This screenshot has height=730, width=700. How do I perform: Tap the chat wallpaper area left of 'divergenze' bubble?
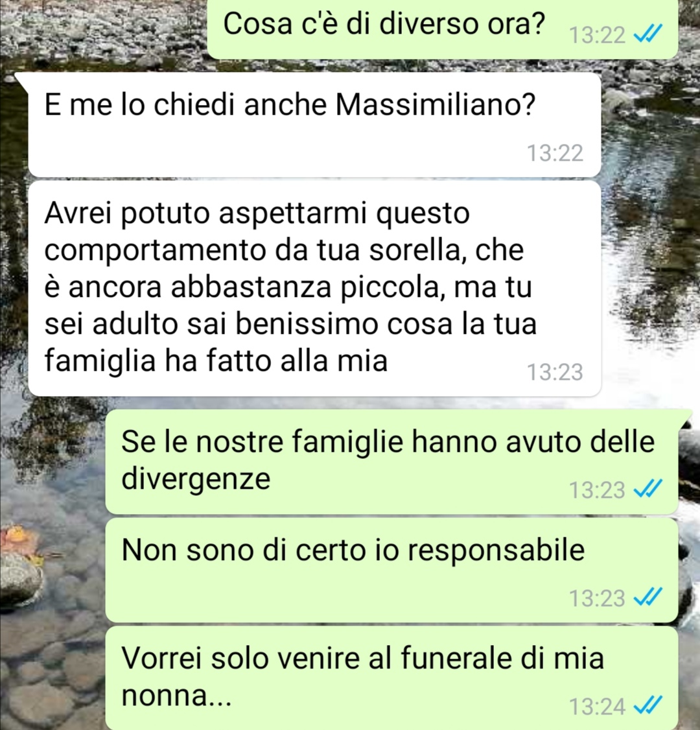point(51,462)
